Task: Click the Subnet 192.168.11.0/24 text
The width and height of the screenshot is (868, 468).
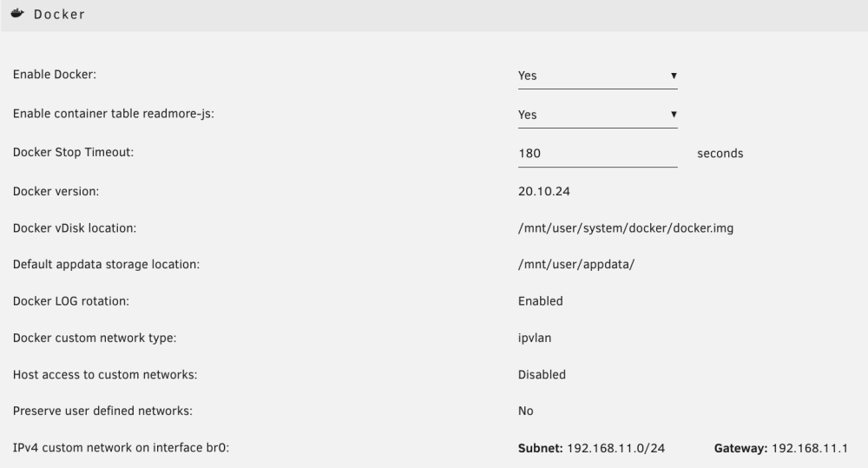Action: tap(591, 448)
